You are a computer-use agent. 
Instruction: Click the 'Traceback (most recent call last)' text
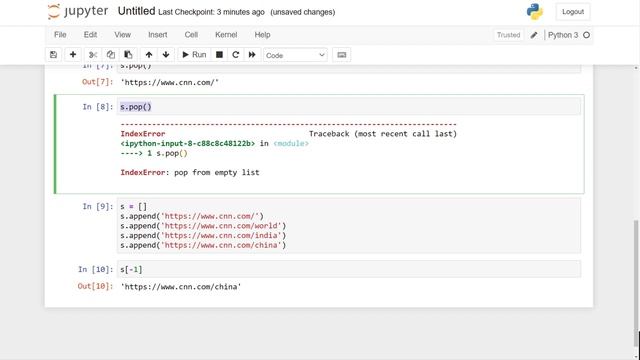coord(383,134)
